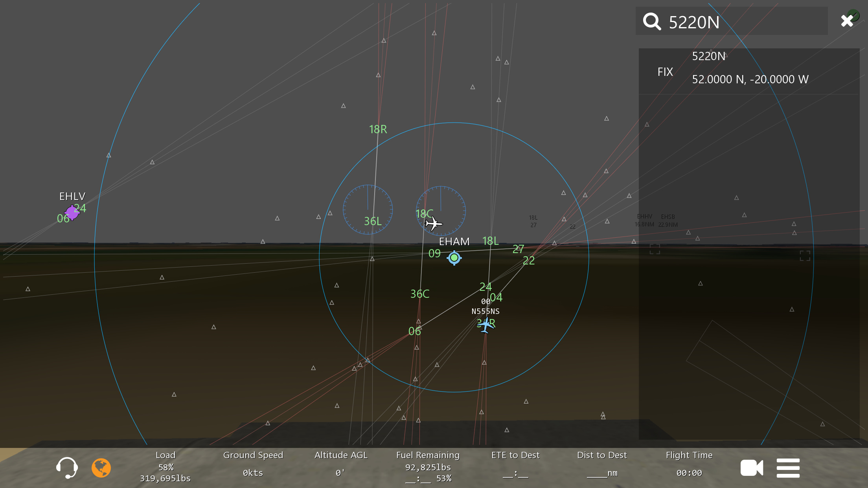Click runway 36C label on map
The image size is (868, 488).
pyautogui.click(x=419, y=294)
